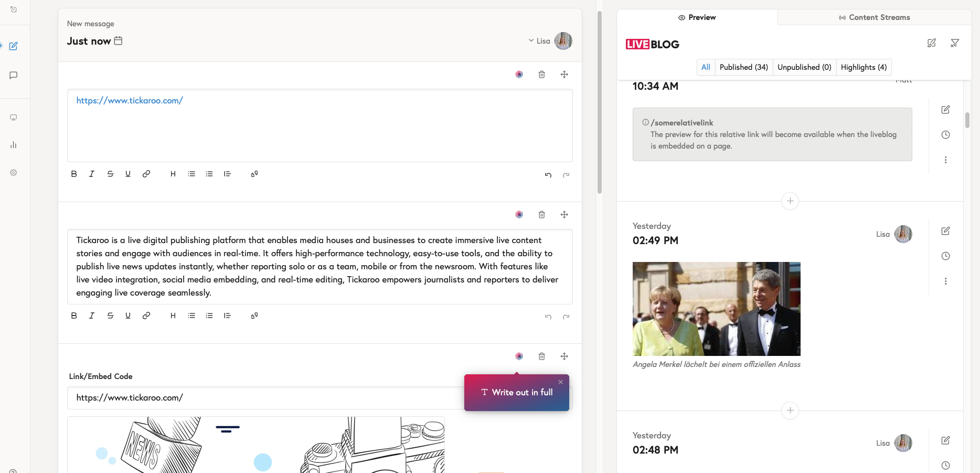
Task: Toggle strikethrough under the Tickaroo description block
Action: (x=110, y=316)
